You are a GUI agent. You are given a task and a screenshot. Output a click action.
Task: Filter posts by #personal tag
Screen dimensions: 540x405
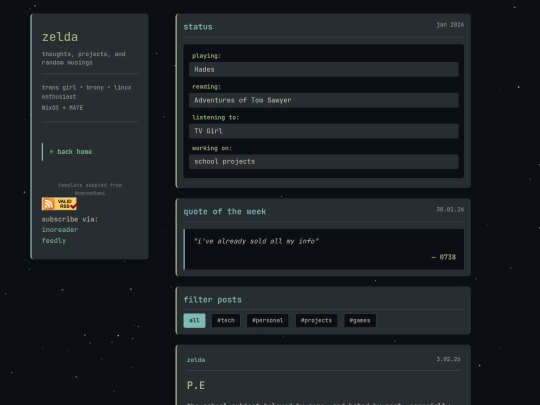[268, 321]
